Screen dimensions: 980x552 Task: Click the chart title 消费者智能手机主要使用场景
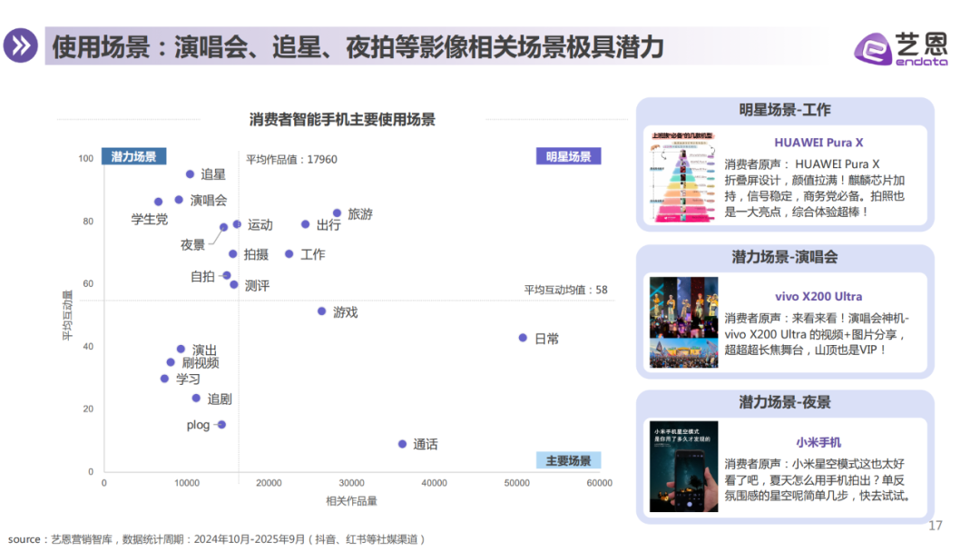pos(342,120)
